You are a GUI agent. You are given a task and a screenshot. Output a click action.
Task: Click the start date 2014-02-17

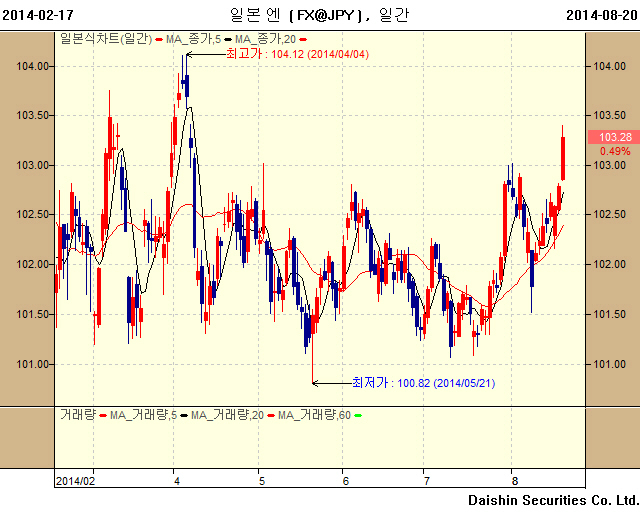tap(36, 15)
